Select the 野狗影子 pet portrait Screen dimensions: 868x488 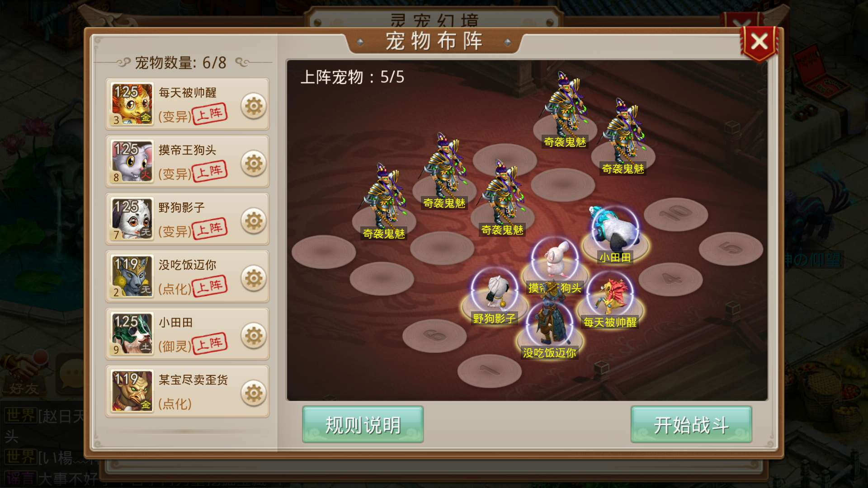click(132, 219)
